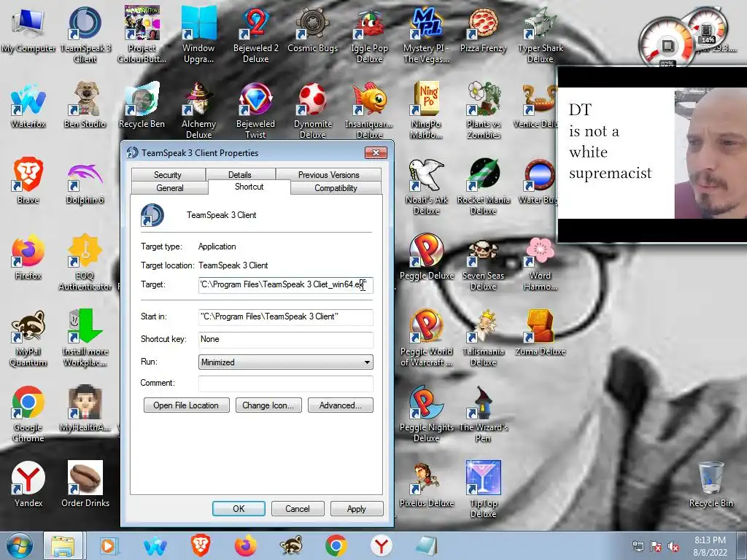Screen dimensions: 747x560
Task: Select Bejeweled 2 Deluxe icon
Action: (x=256, y=34)
